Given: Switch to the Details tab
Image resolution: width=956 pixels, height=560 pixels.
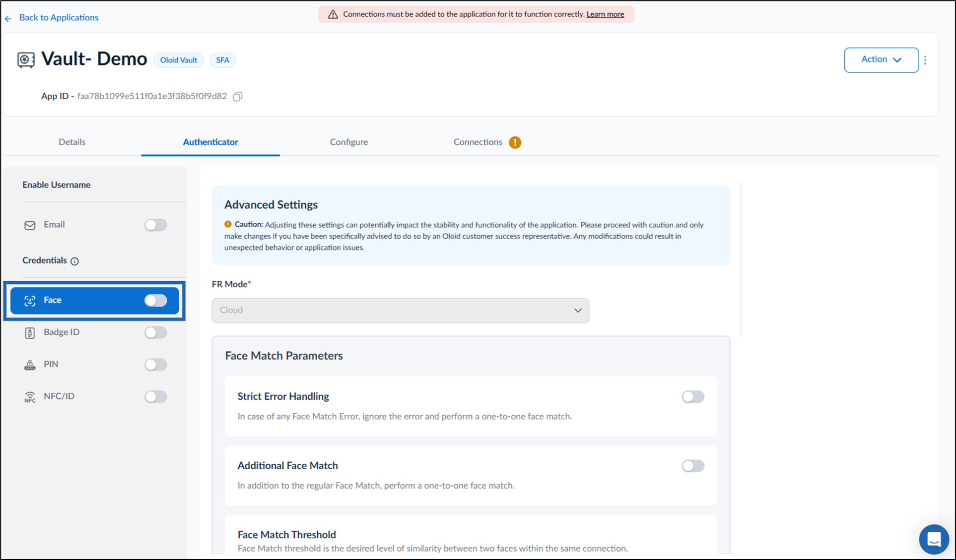Looking at the screenshot, I should 72,142.
